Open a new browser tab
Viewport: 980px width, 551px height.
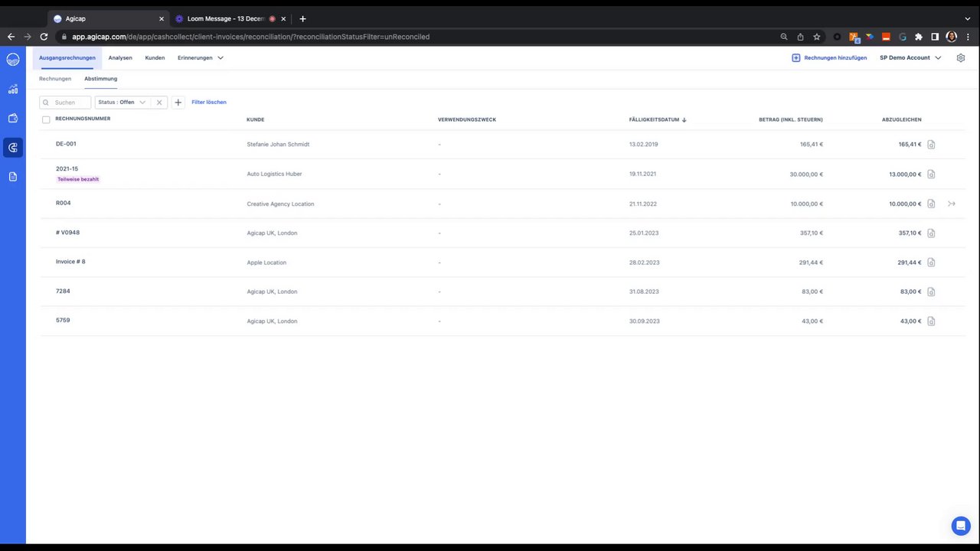coord(302,18)
